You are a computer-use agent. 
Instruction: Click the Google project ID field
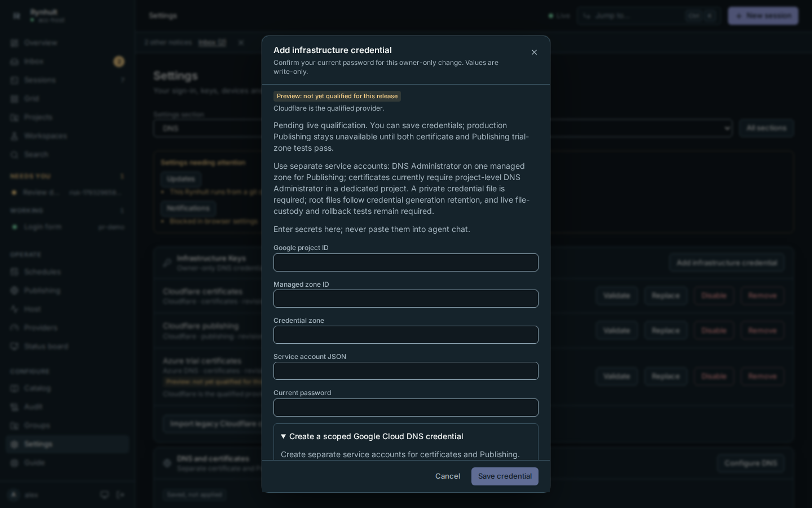coord(406,262)
